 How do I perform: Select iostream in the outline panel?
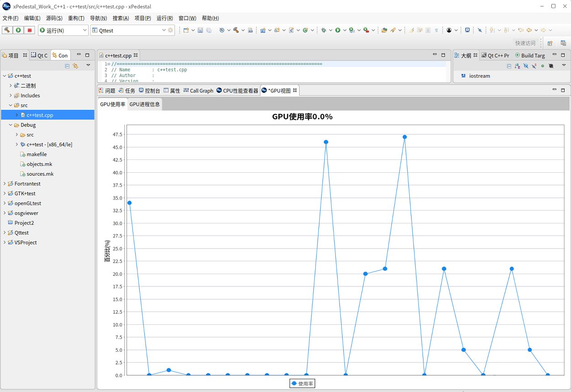click(x=480, y=76)
